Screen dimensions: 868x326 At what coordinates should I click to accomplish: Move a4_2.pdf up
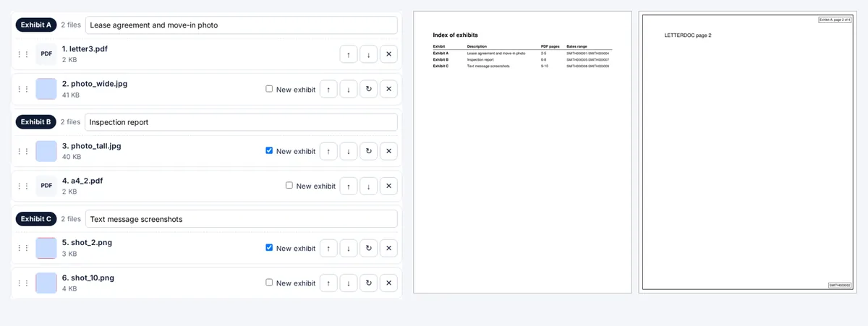coord(349,186)
